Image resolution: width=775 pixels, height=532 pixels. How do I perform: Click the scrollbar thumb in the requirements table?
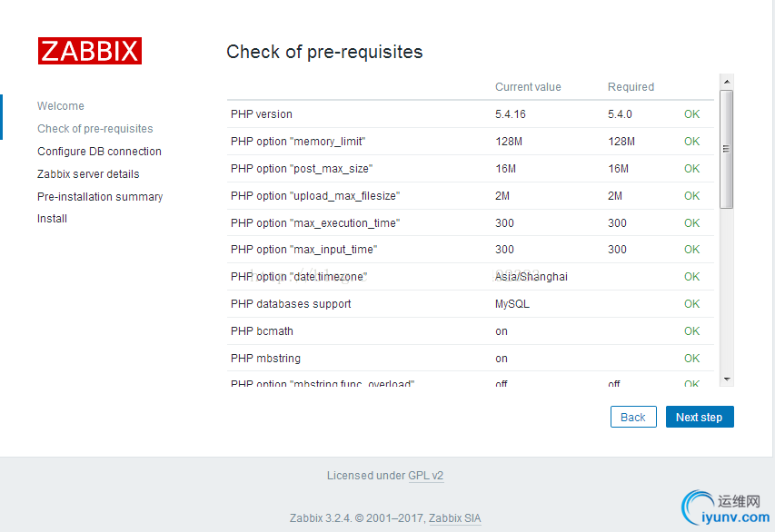point(727,149)
